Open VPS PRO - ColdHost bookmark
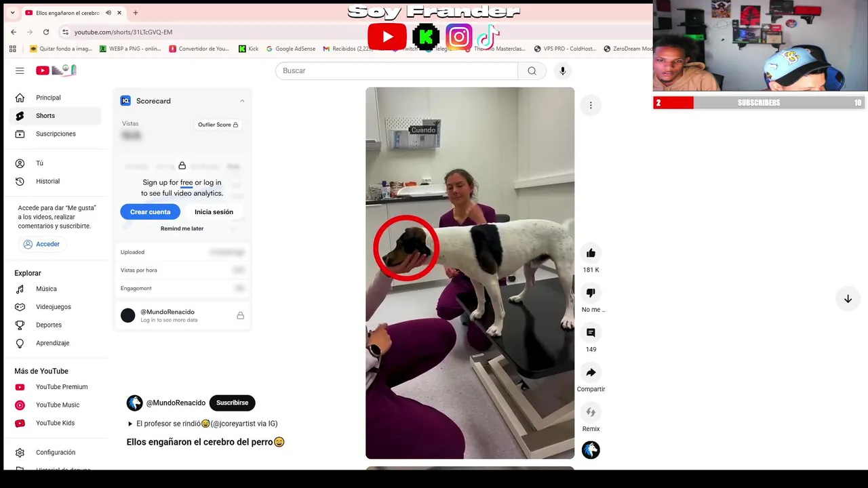 point(565,49)
